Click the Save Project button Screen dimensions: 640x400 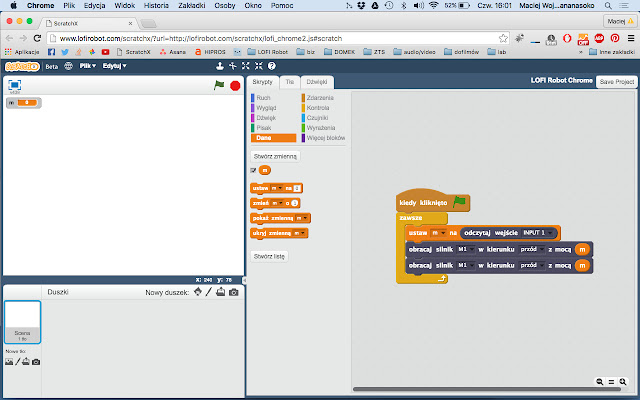click(617, 82)
